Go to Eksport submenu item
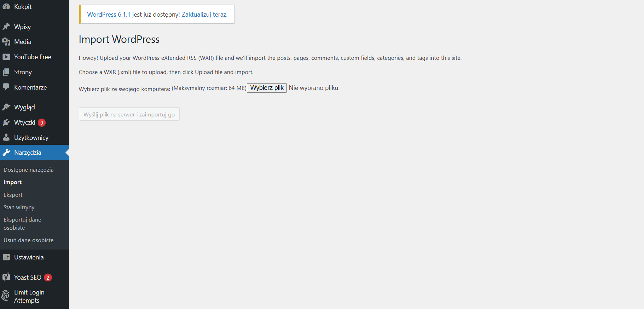 point(13,195)
